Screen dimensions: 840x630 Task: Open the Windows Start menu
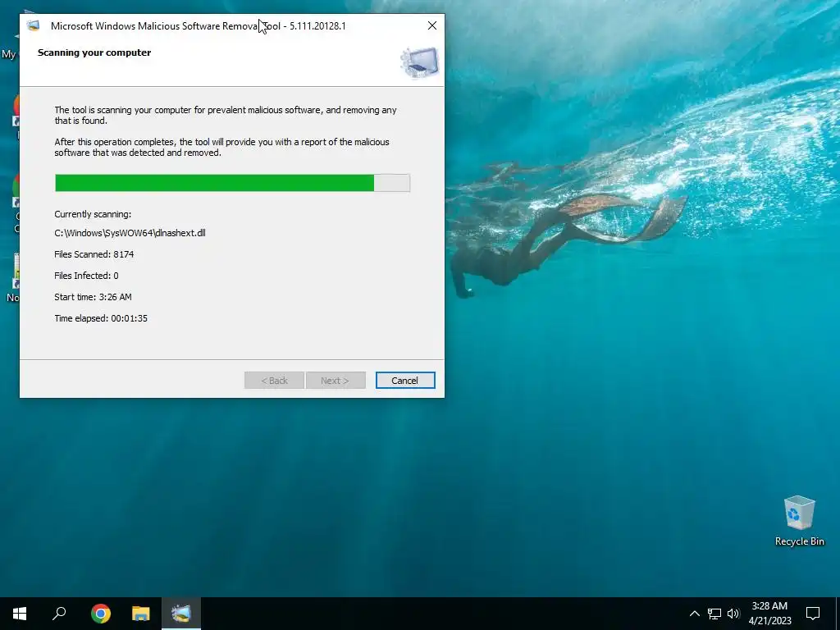pyautogui.click(x=20, y=614)
